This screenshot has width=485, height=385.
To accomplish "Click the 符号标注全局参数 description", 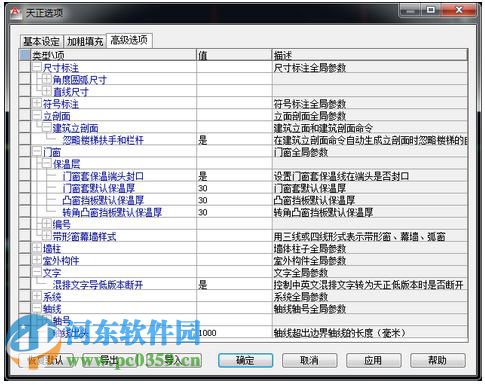I will tap(310, 104).
